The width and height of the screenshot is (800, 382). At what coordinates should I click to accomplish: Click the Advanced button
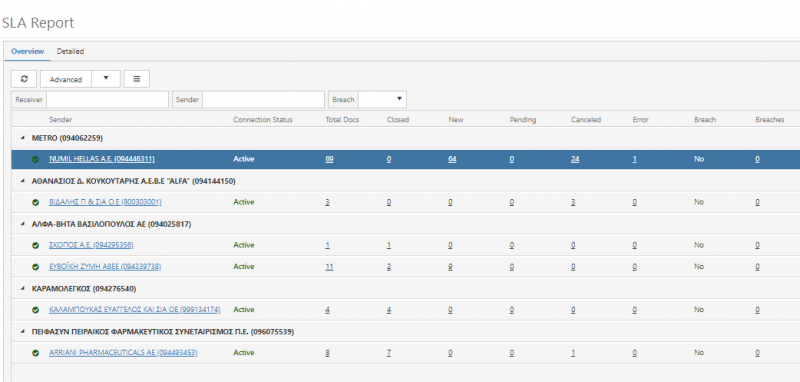pos(66,79)
